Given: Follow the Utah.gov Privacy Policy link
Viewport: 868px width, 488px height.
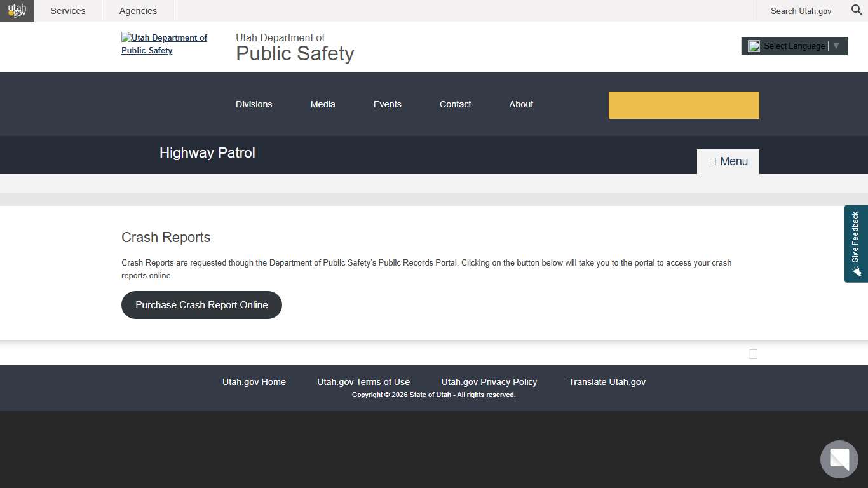Looking at the screenshot, I should [x=489, y=382].
